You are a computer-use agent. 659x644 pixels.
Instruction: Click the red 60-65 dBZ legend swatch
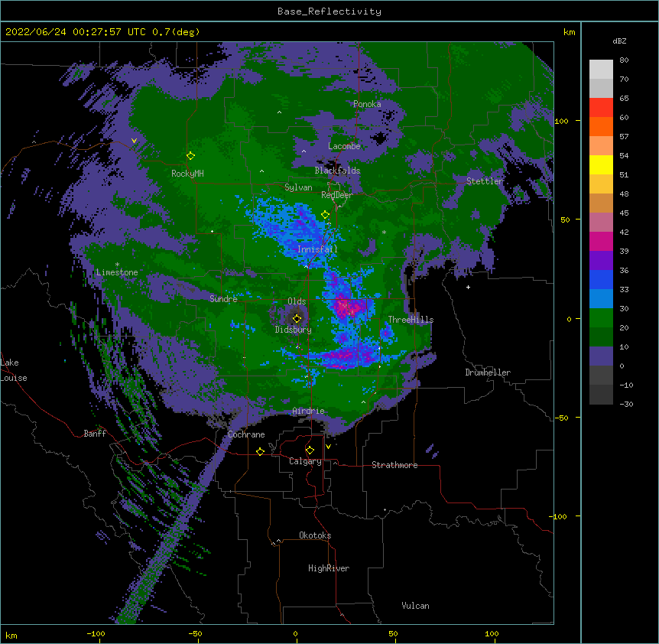click(x=601, y=108)
